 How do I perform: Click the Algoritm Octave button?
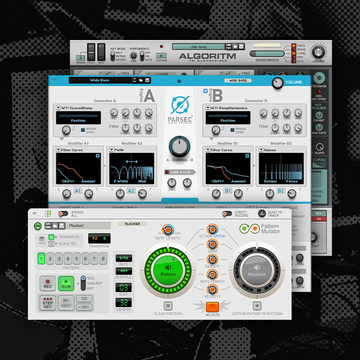coord(162,56)
